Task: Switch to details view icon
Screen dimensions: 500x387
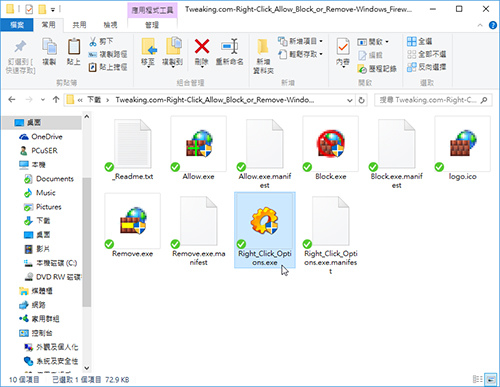Action: pos(477,379)
